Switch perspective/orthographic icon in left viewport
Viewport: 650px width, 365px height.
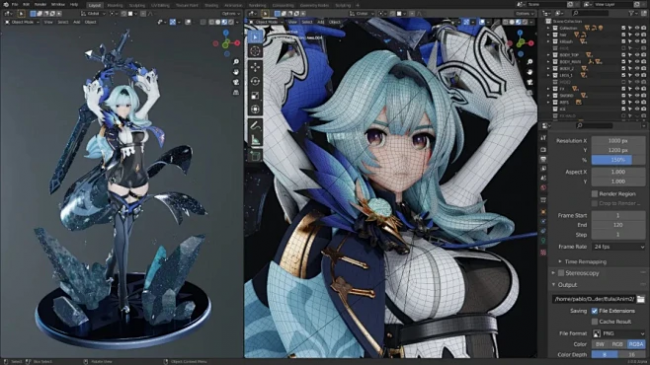(236, 92)
